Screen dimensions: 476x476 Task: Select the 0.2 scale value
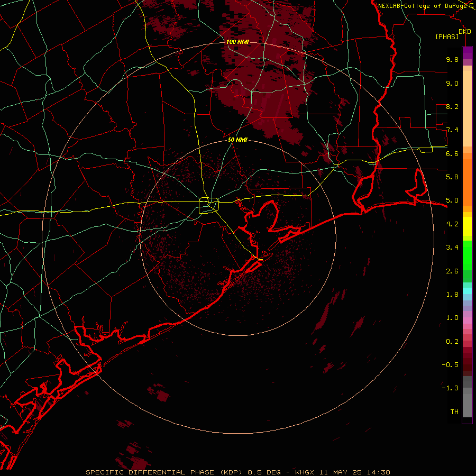452,342
